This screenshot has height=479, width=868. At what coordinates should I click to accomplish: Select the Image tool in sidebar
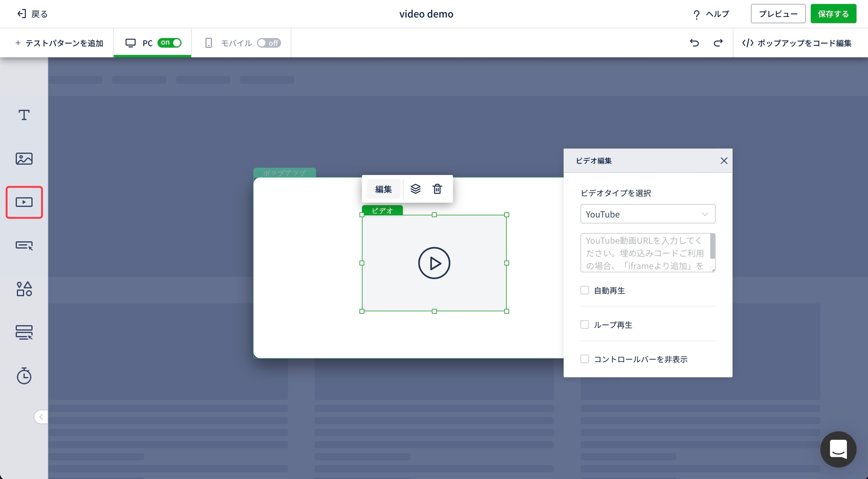(24, 159)
